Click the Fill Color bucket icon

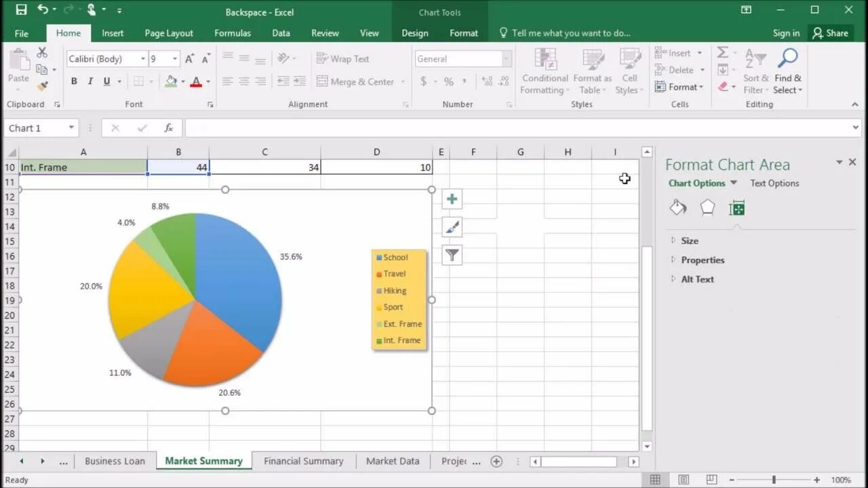tap(171, 81)
